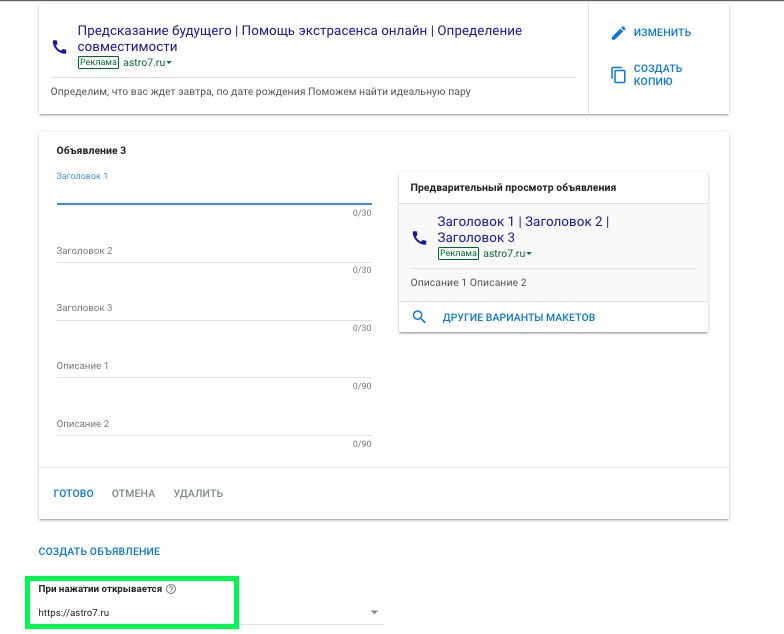Click the Реклама badge in preview
The height and width of the screenshot is (634, 784).
click(458, 254)
